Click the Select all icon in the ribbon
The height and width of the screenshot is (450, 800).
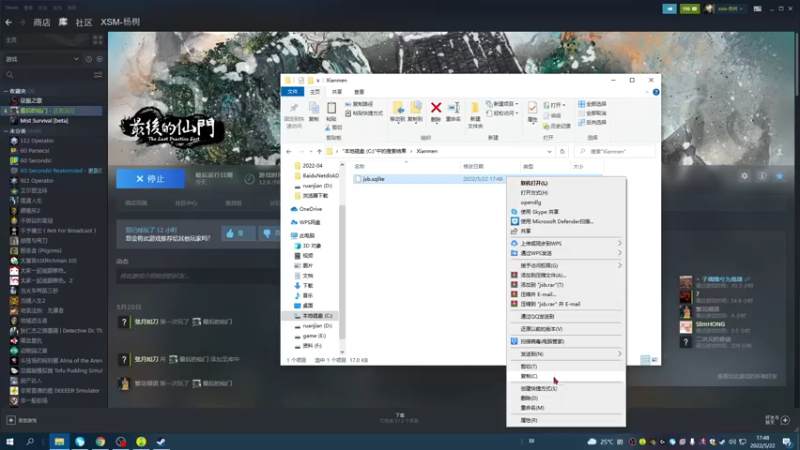tap(581, 104)
